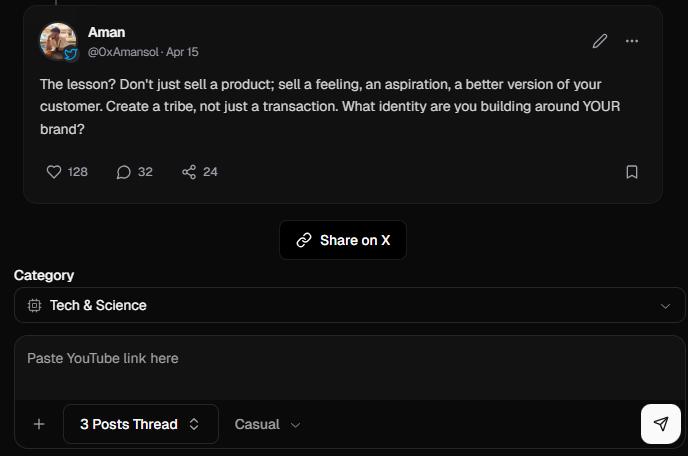Open the 3 Posts Thread selector

tap(141, 424)
